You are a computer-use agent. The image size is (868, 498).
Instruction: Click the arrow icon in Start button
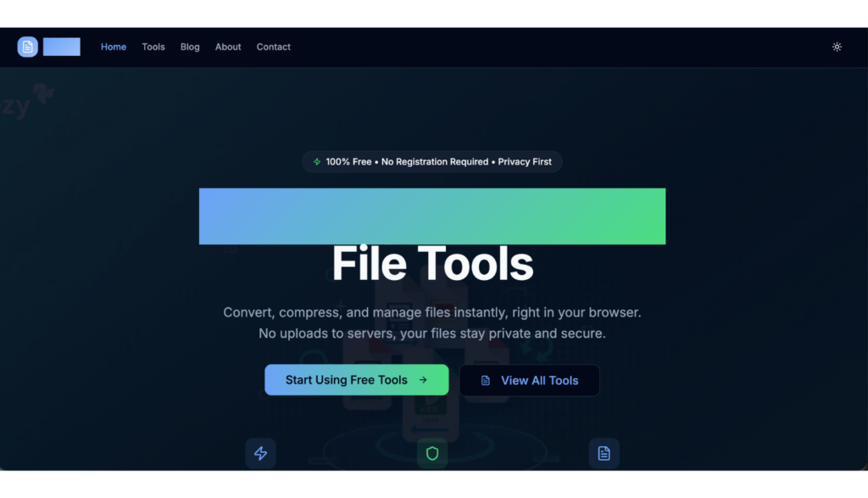(x=423, y=380)
